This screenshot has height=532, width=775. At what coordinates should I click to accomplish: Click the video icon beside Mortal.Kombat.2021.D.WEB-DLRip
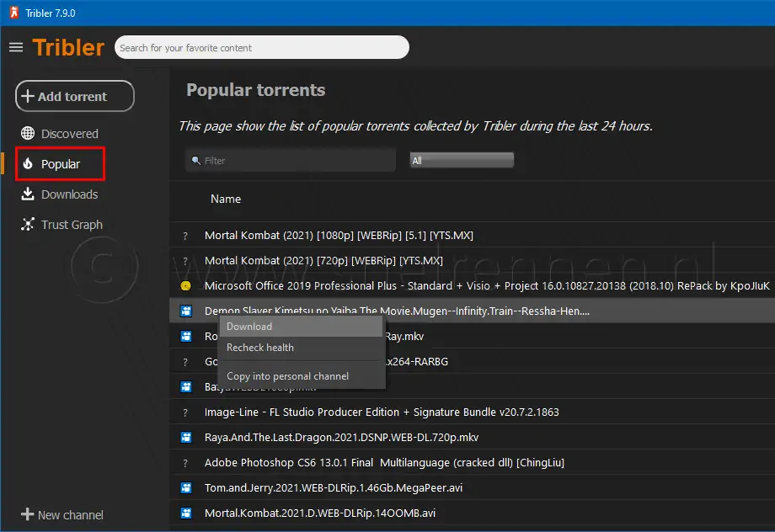[x=186, y=513]
